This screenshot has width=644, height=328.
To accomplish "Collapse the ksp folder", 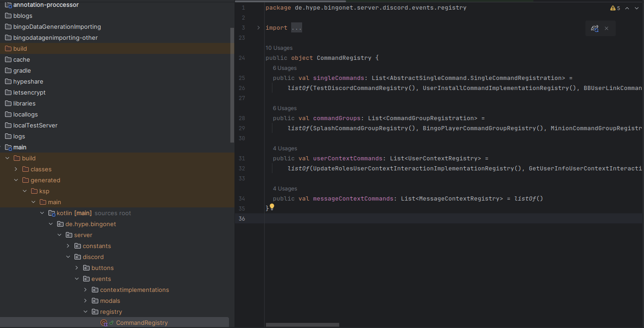I will point(25,191).
